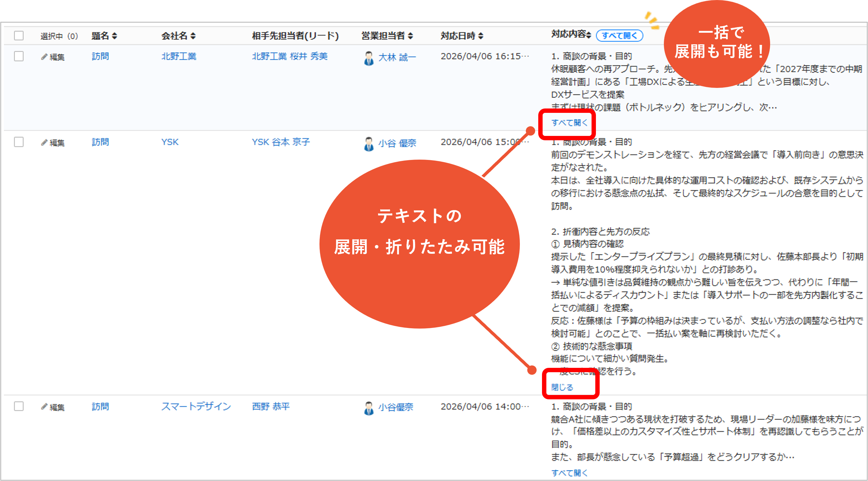This screenshot has width=868, height=481.
Task: Open 北野工業 company link
Action: click(x=179, y=56)
